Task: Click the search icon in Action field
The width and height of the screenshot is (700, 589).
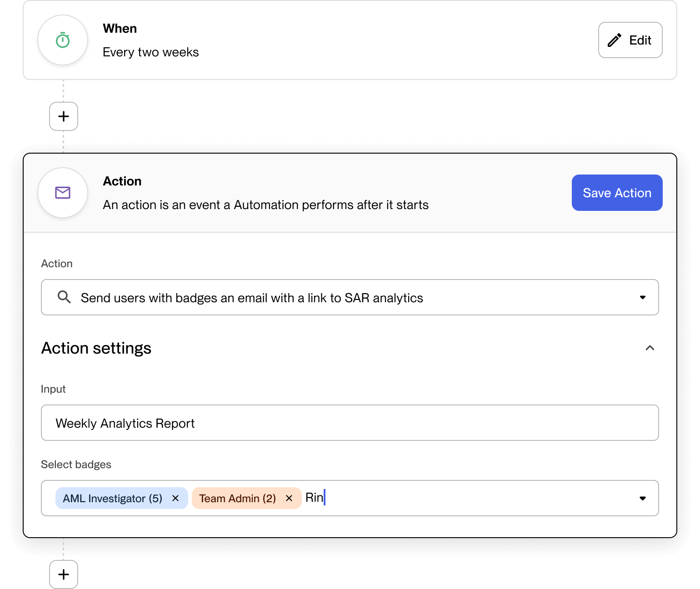Action: click(x=64, y=297)
